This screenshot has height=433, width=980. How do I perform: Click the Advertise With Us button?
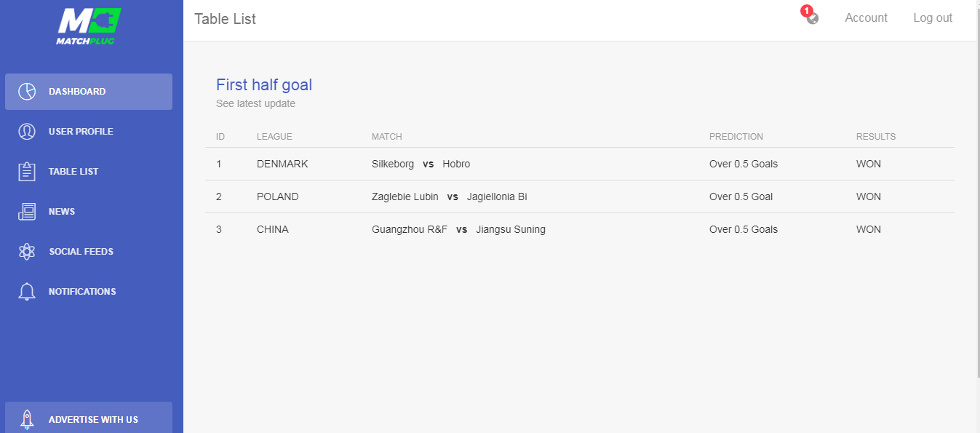click(89, 418)
